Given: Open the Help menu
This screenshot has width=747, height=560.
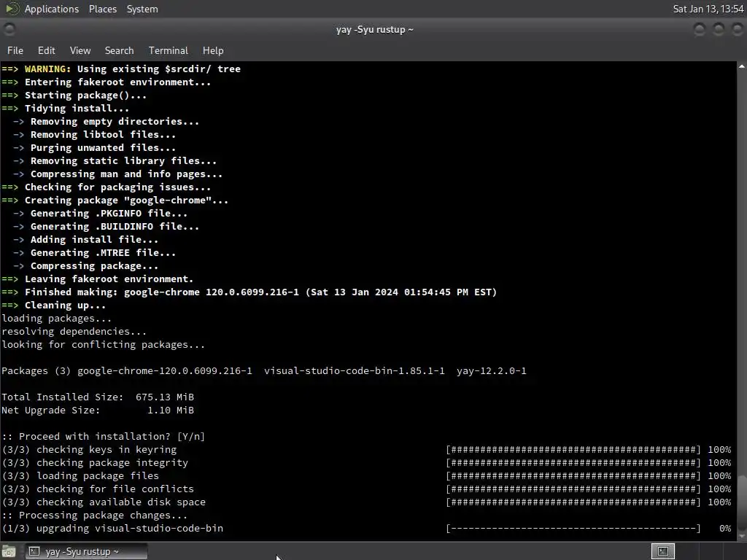Looking at the screenshot, I should [213, 50].
